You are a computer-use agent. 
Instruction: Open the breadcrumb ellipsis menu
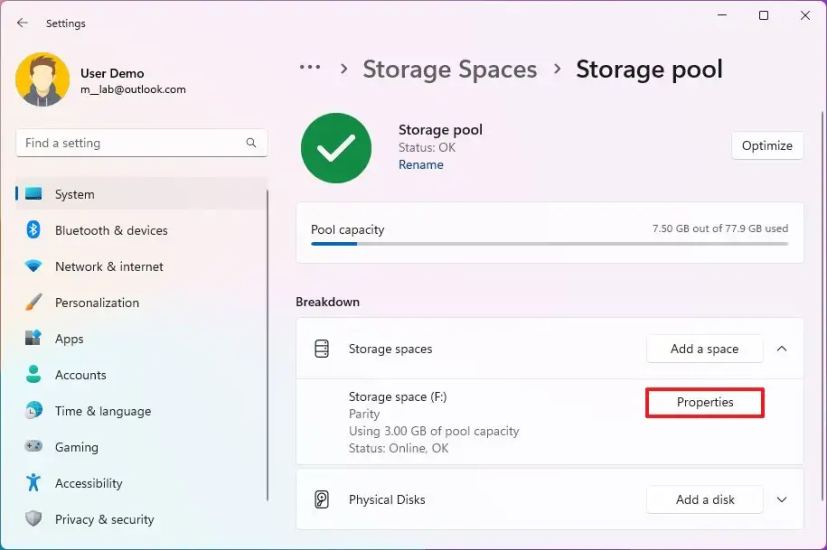click(x=310, y=68)
